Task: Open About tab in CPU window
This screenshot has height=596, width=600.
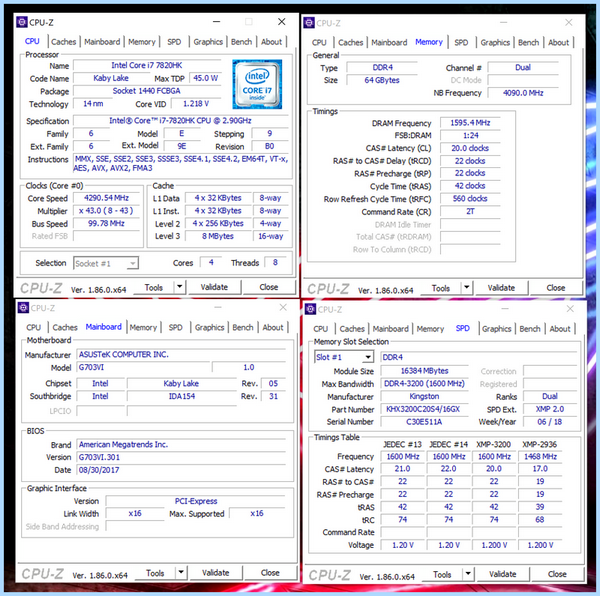Action: 272,42
